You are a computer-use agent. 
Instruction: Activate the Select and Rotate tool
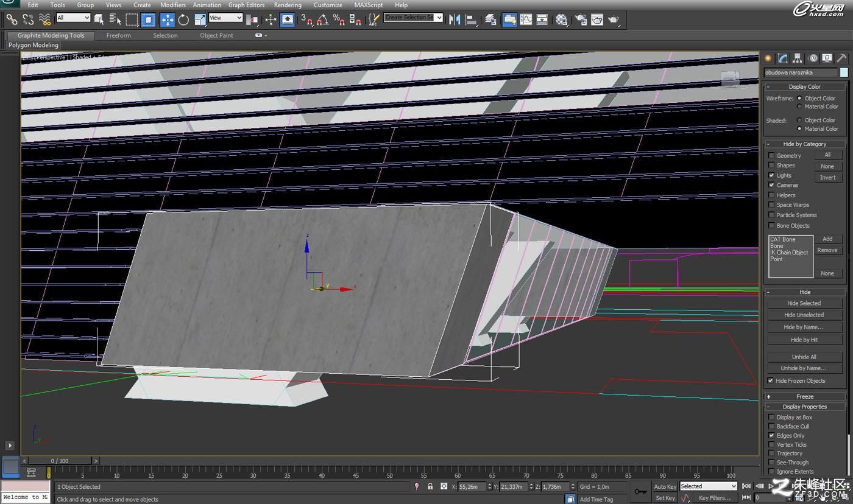[183, 19]
